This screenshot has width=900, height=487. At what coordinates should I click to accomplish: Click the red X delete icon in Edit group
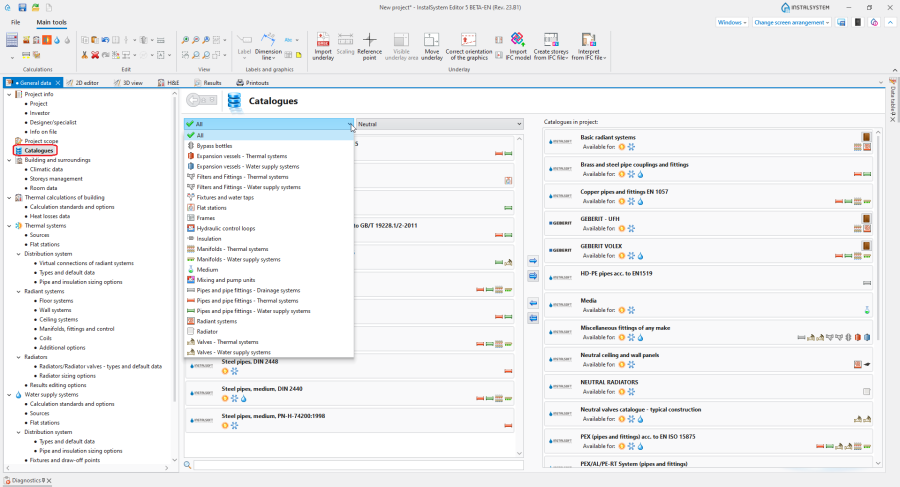(x=95, y=55)
